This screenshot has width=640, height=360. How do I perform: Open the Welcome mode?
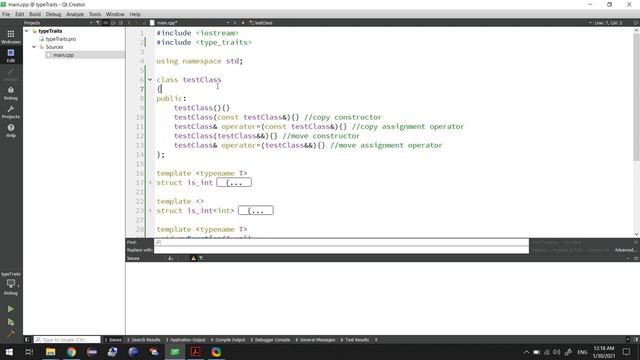tap(11, 37)
